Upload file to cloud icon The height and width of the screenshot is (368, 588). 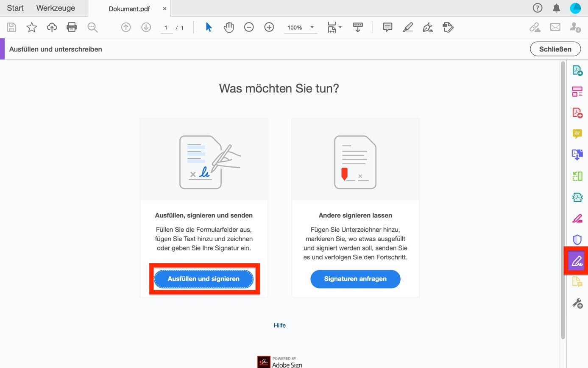(x=52, y=28)
